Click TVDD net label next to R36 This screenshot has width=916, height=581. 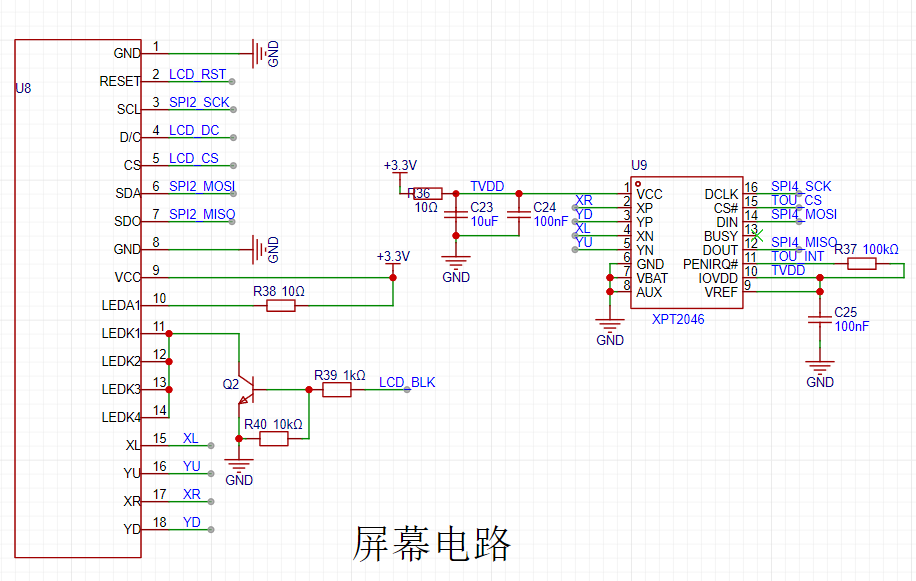tap(487, 186)
